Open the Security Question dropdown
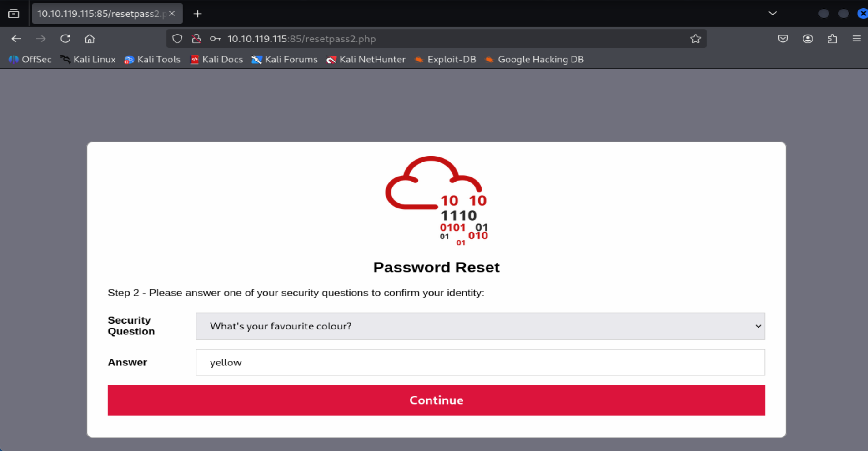868x451 pixels. point(480,326)
